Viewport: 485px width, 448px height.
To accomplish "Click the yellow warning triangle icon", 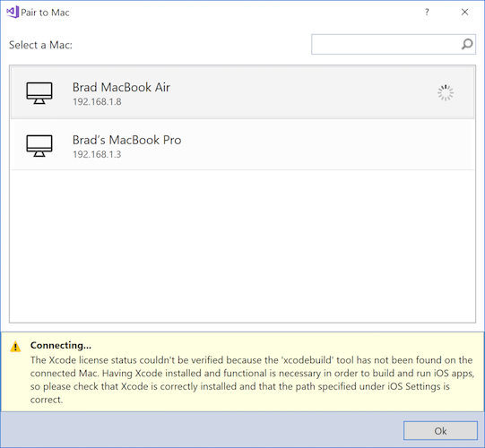I will tap(15, 347).
